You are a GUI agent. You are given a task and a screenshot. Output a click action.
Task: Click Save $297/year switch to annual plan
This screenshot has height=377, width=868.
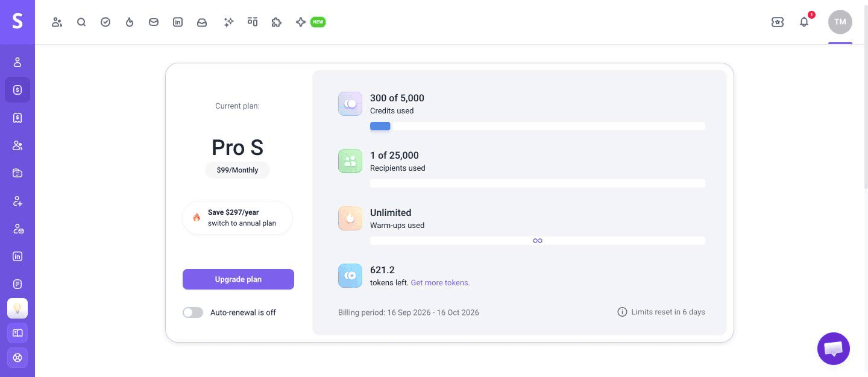coord(237,218)
